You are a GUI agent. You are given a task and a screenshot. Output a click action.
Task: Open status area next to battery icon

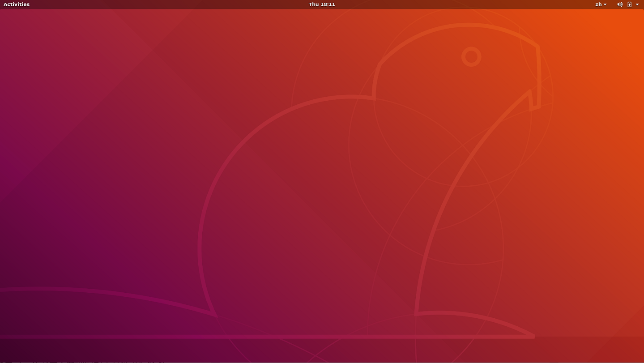pos(637,4)
